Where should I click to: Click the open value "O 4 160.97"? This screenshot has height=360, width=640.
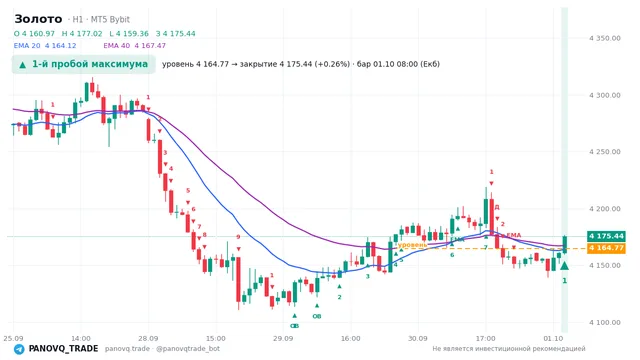pyautogui.click(x=34, y=33)
